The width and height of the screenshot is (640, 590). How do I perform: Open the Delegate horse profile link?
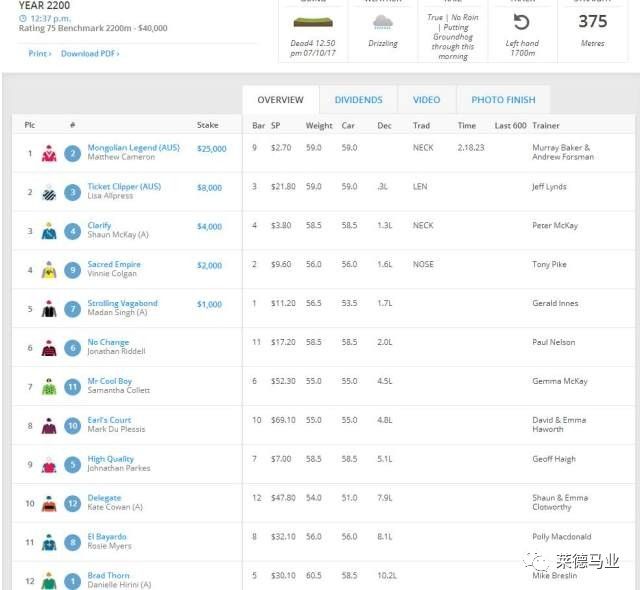point(104,498)
